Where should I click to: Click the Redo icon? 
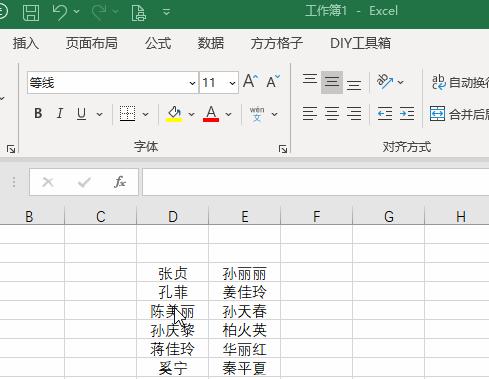pos(99,12)
